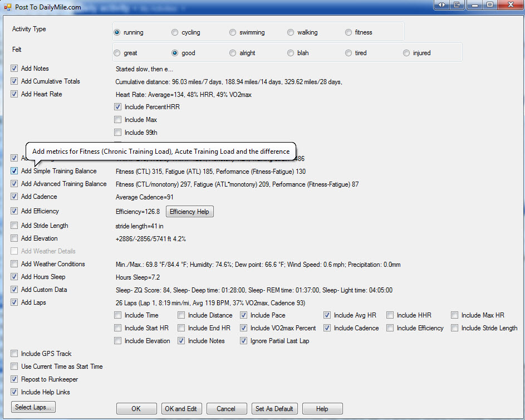This screenshot has height=420, width=525.
Task: Toggle Add Custom Data checkbox
Action: click(14, 290)
